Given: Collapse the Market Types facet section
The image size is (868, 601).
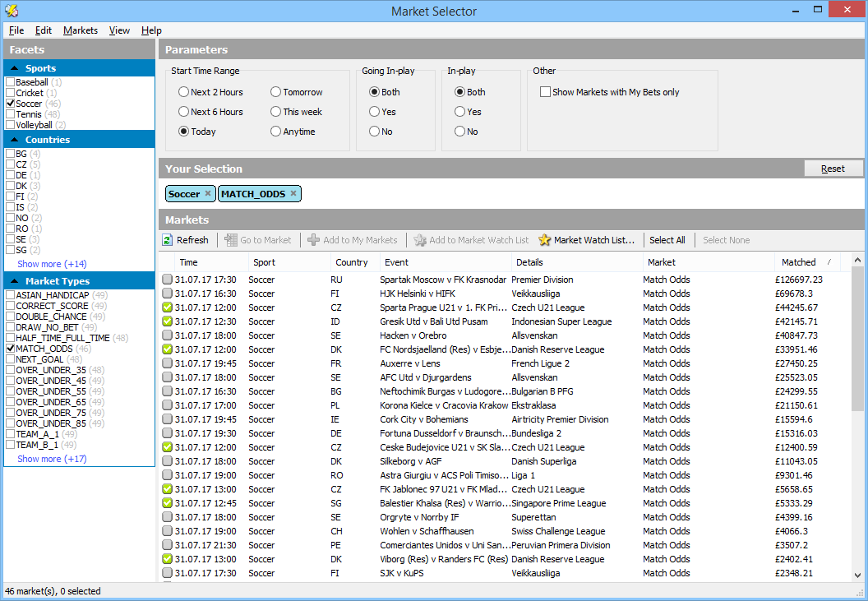Looking at the screenshot, I should 15,281.
